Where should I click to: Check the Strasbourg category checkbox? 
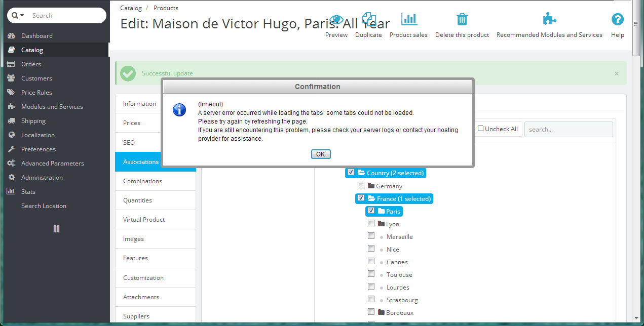(x=371, y=299)
